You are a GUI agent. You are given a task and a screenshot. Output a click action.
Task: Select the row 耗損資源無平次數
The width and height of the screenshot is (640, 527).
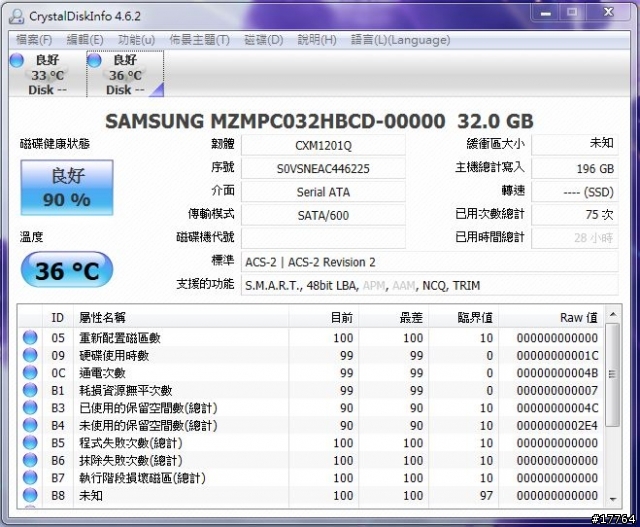pos(311,390)
